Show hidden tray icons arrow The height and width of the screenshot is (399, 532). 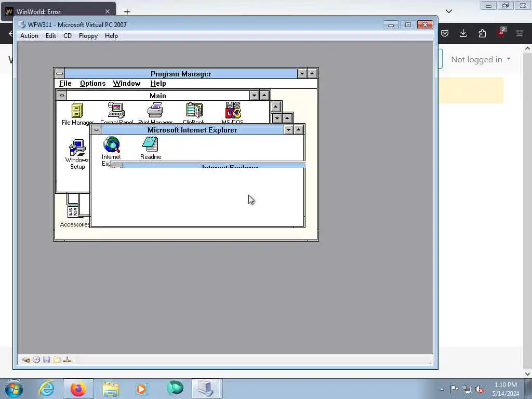pyautogui.click(x=442, y=389)
